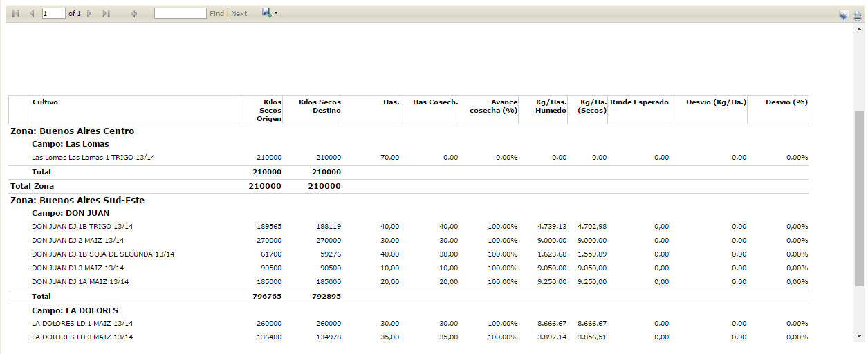Click the 136400 kilos origen value
Viewport: 868px width, 354px height.
pyautogui.click(x=269, y=337)
